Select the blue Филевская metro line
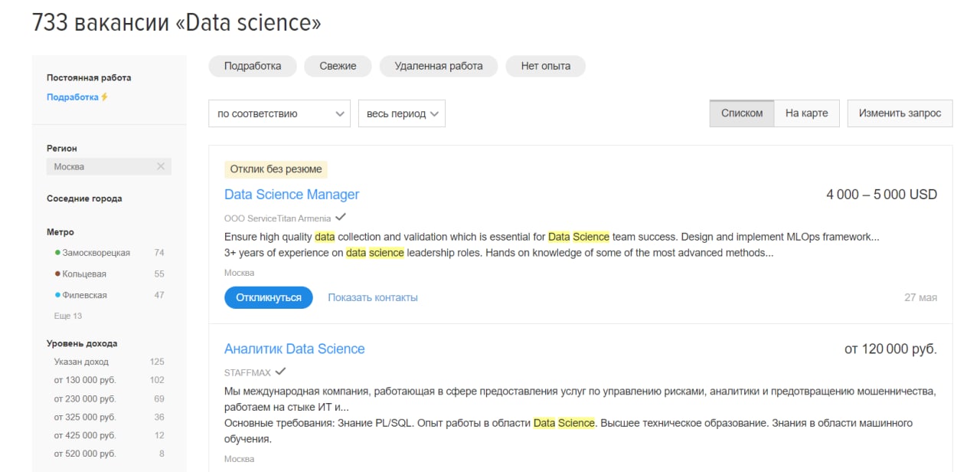The width and height of the screenshot is (980, 472). 84,295
